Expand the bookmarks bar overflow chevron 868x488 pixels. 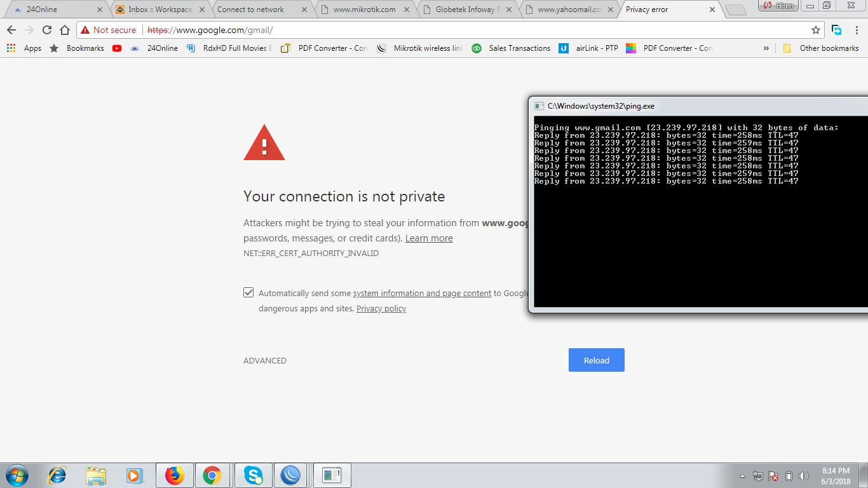coord(766,48)
